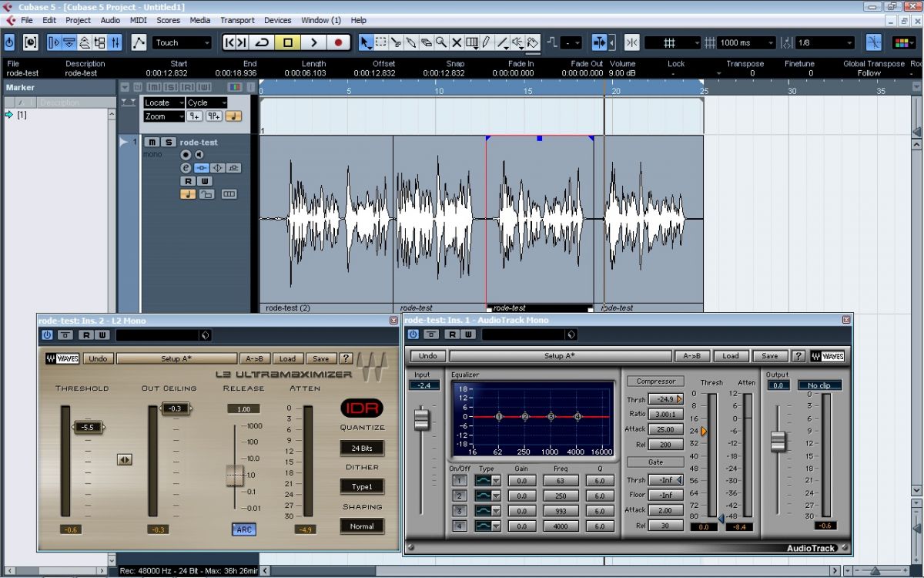924x578 pixels.
Task: Select the Color paint bucket tool
Action: (x=533, y=42)
